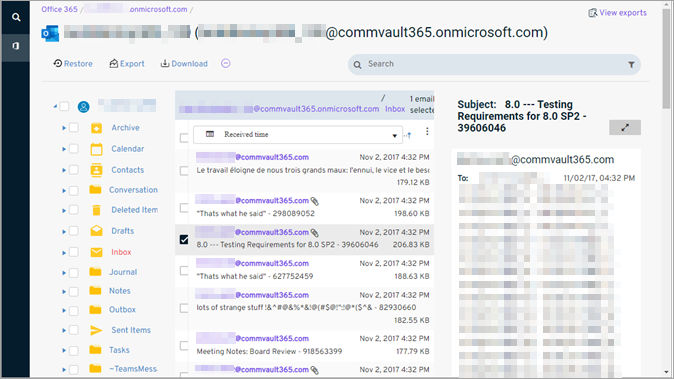
Task: Click the Deleted Items trash icon
Action: (96, 210)
